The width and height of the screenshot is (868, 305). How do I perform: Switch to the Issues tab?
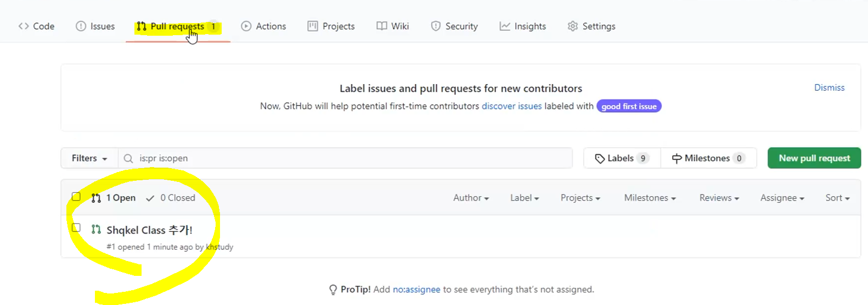click(95, 26)
